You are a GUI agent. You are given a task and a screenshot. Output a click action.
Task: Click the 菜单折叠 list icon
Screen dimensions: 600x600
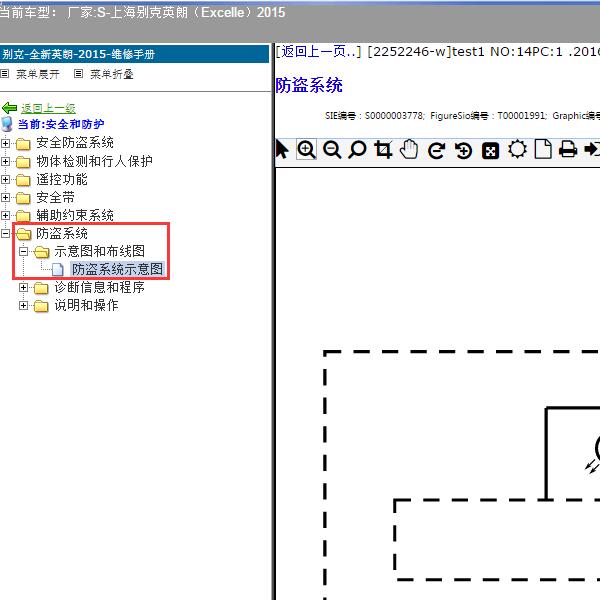click(78, 73)
